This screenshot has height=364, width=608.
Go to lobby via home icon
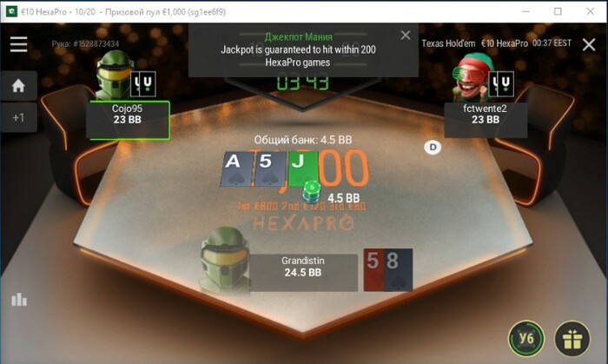click(x=18, y=86)
